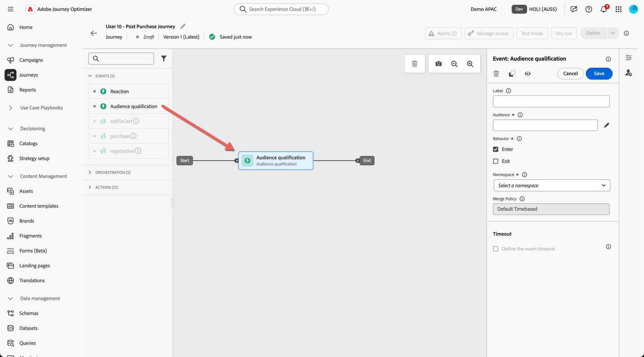Expand Use Case Playbooks
The image size is (644, 357).
(10, 108)
